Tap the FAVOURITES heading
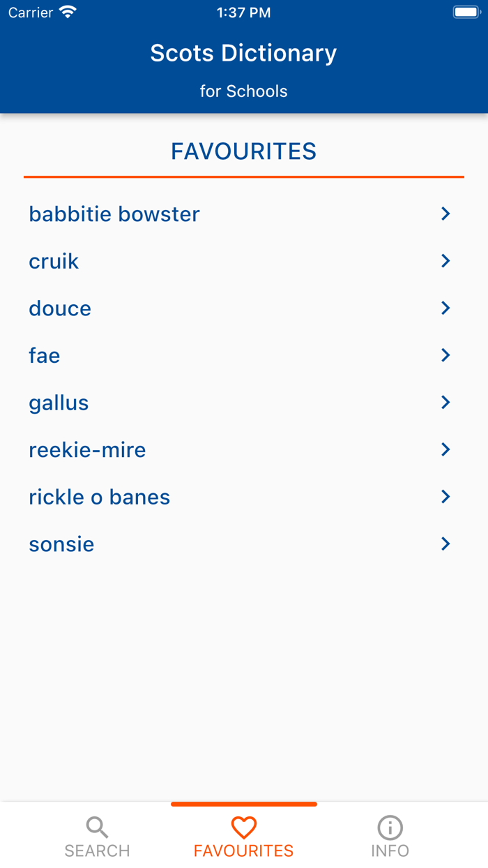Viewport: 488px width, 868px height. tap(243, 151)
